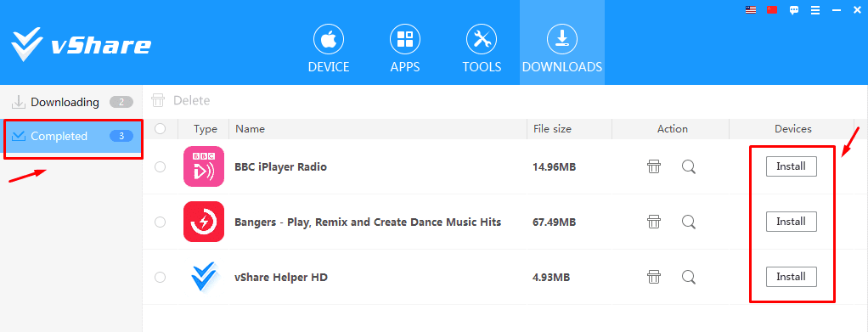Click the BBC iPlayer Radio name text
868x332 pixels.
tap(280, 166)
